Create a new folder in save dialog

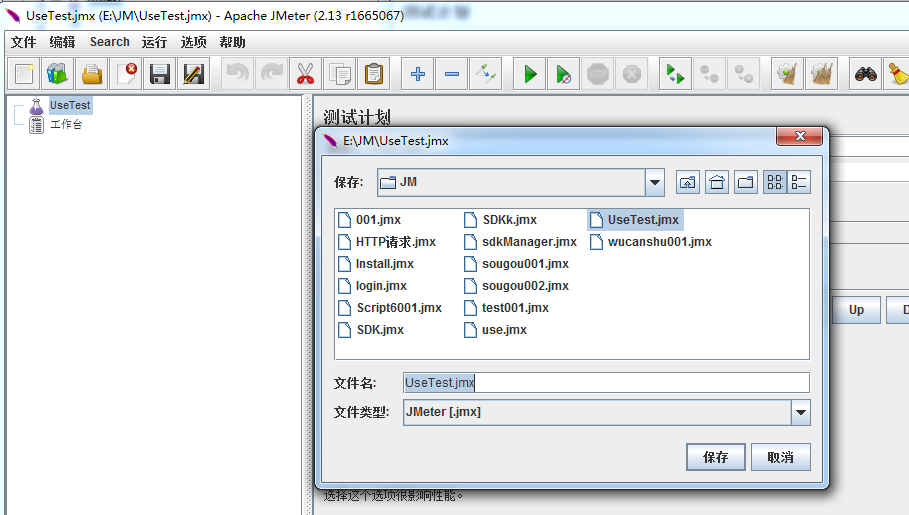746,183
